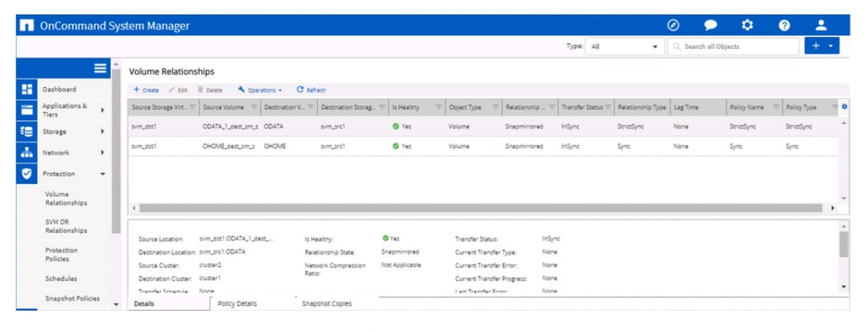This screenshot has height=332, width=868.
Task: Collapse the Protection menu arrow
Action: [103, 174]
